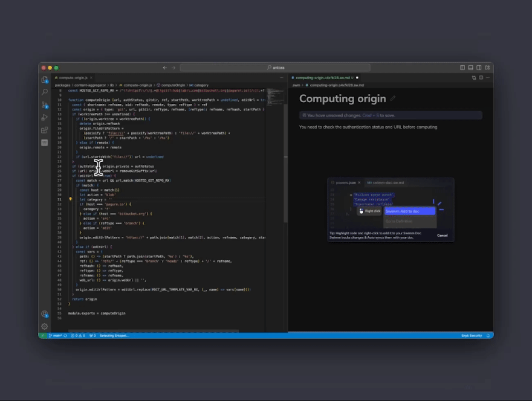Open the Source Control view
Screen dimensions: 532x401
coord(45,104)
